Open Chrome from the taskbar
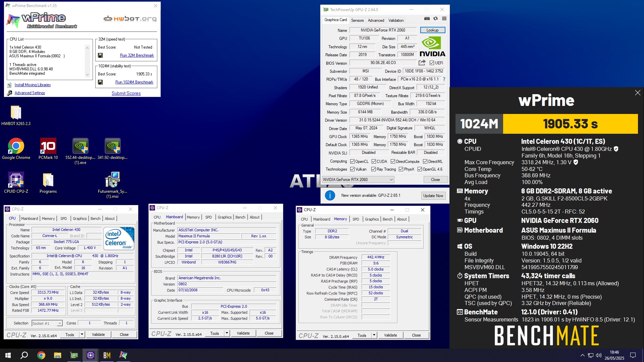 pyautogui.click(x=41, y=355)
